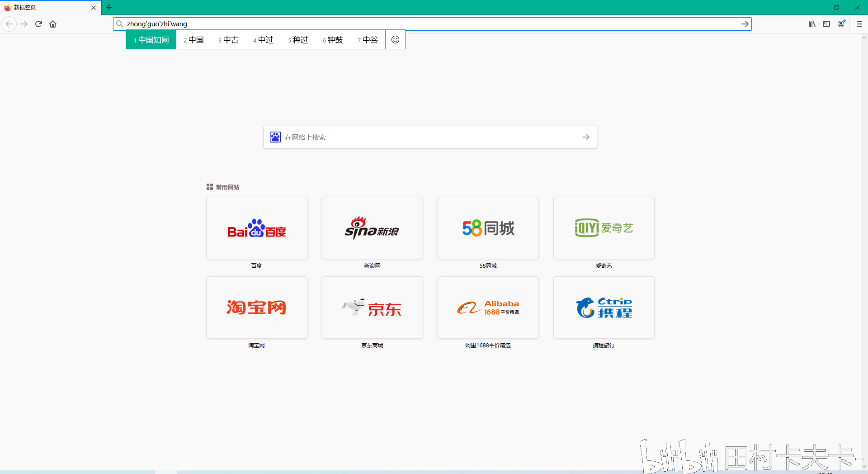Click the 常用网站 grid icon

coord(210,187)
